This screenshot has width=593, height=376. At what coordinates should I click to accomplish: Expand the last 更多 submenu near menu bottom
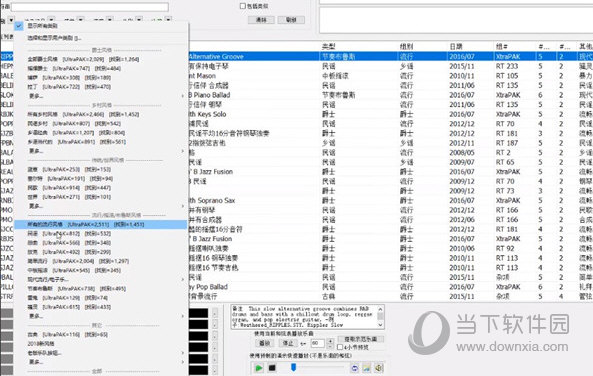101,362
